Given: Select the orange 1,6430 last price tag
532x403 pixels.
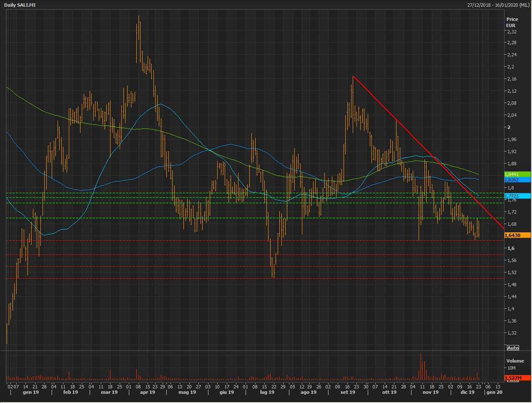Looking at the screenshot, I should coord(517,235).
